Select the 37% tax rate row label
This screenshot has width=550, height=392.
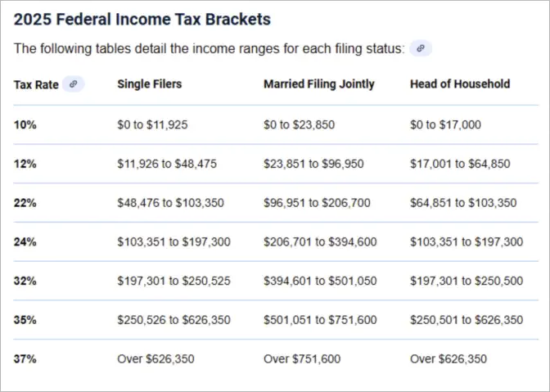point(25,358)
